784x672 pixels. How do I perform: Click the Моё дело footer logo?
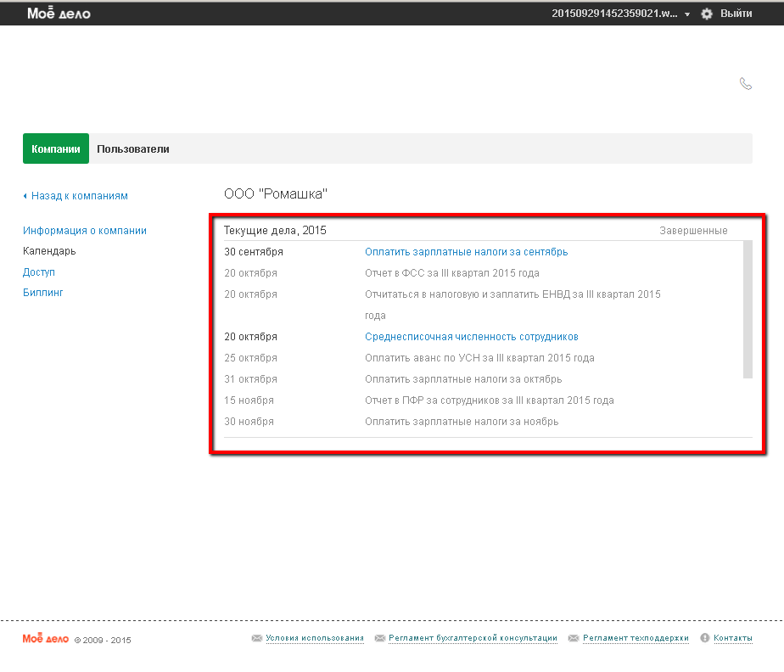click(45, 638)
